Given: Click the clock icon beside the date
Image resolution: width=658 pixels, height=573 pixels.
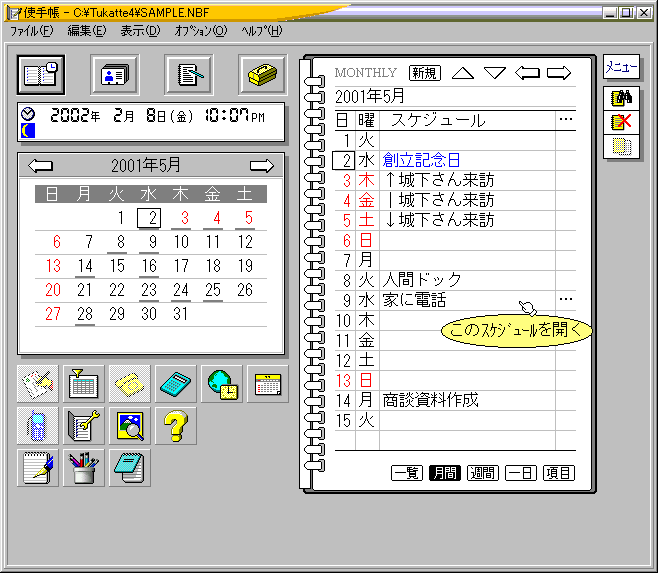Looking at the screenshot, I should tap(28, 113).
